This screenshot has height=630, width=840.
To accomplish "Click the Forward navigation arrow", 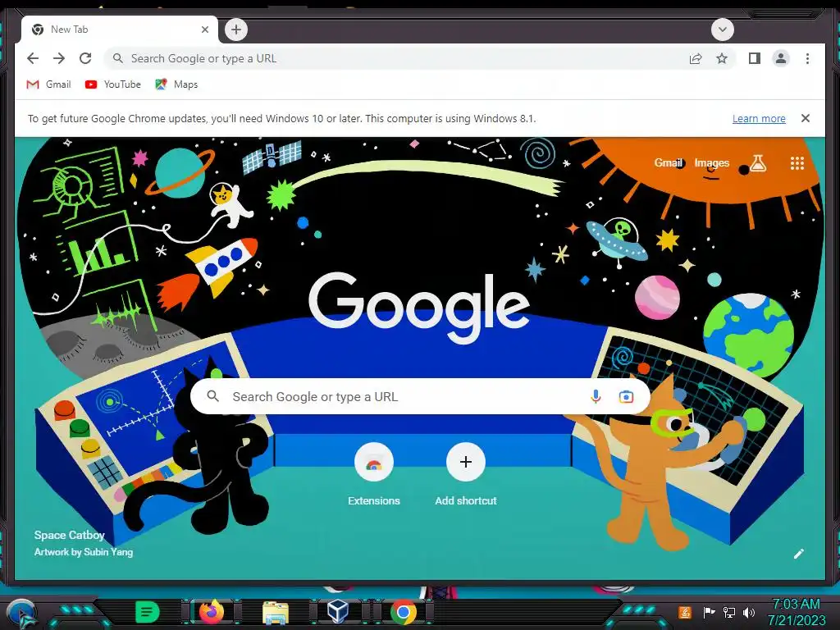I will (59, 58).
